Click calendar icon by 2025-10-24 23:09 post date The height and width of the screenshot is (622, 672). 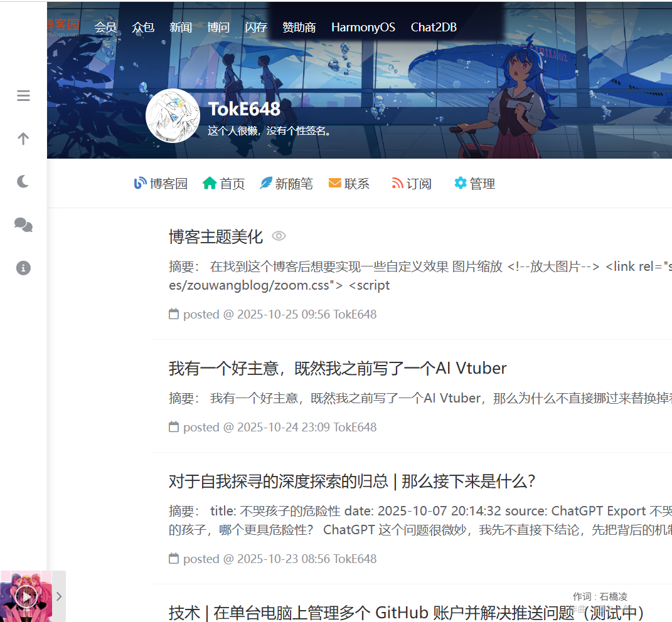[x=174, y=426]
